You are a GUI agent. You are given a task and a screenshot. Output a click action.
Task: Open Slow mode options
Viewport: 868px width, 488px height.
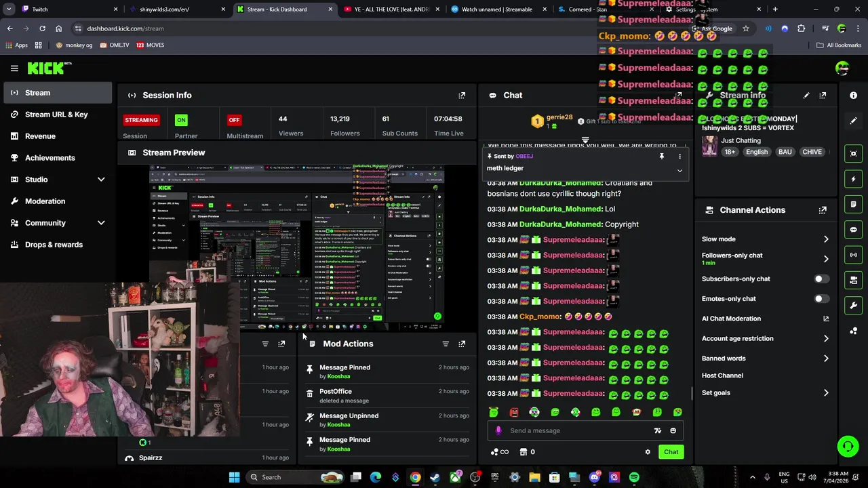pos(766,239)
